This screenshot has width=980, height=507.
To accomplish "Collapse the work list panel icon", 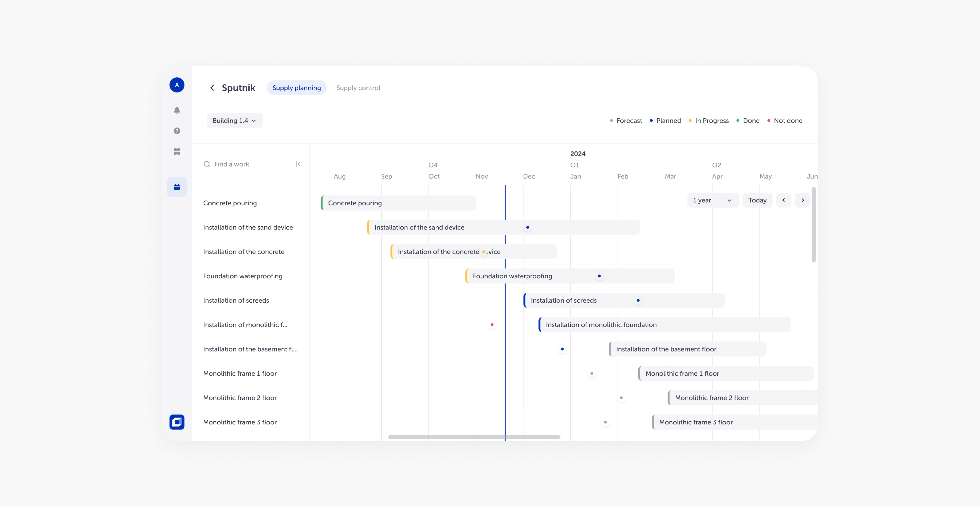I will click(297, 164).
